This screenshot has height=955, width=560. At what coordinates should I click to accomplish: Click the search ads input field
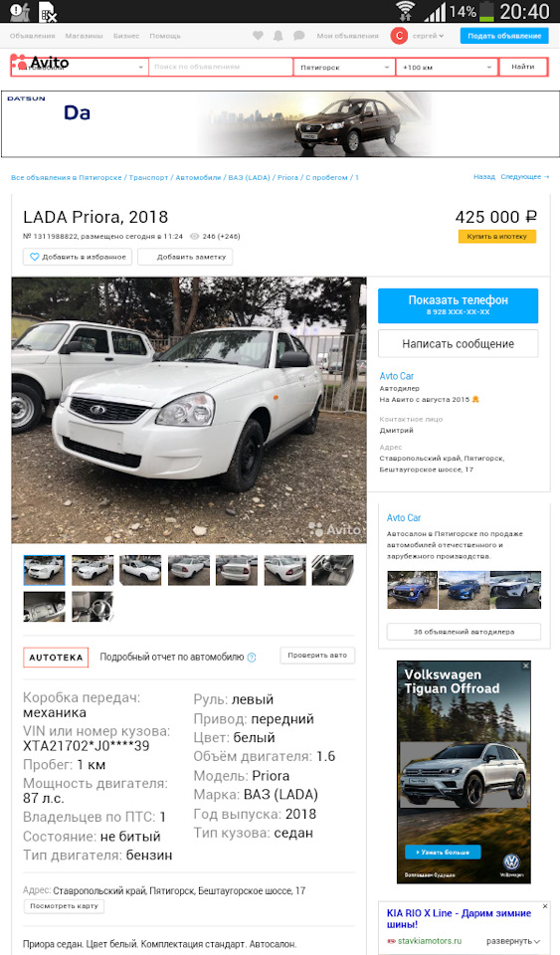(x=221, y=67)
